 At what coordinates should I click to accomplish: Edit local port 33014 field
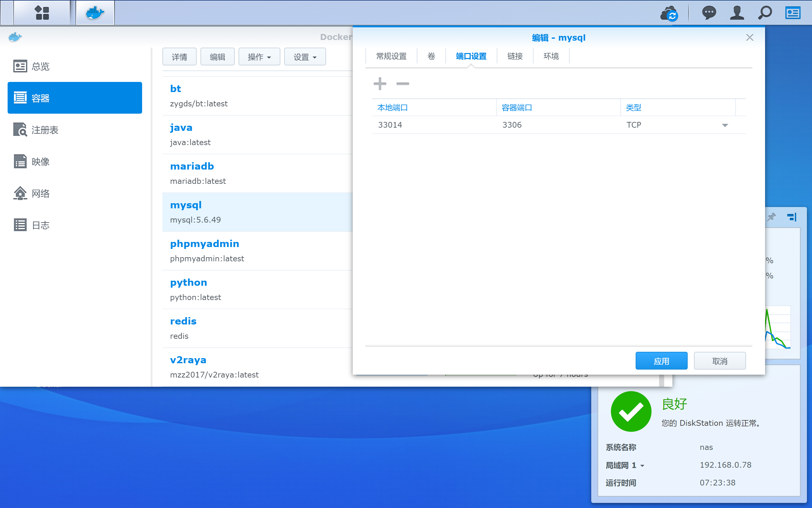434,125
